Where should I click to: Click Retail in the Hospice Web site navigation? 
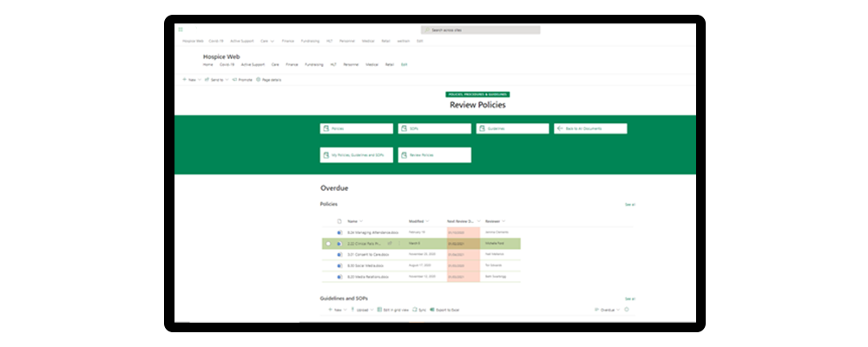(x=390, y=64)
